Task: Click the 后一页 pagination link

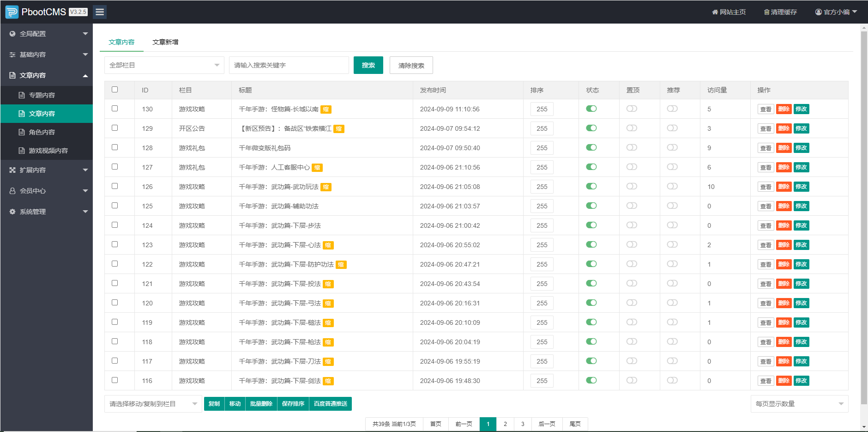Action: 547,424
